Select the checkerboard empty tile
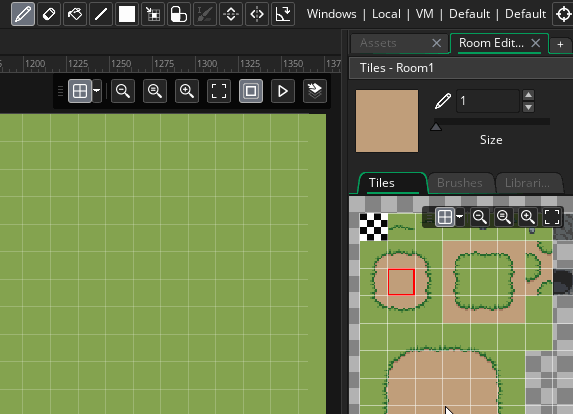Image resolution: width=573 pixels, height=414 pixels. point(373,227)
